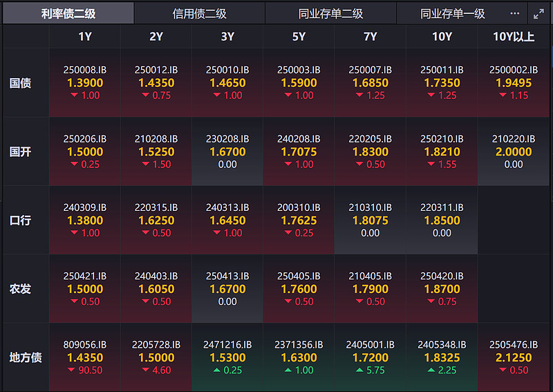553x392 pixels.
Task: Open bond 250007.IB quote cell
Action: point(371,83)
